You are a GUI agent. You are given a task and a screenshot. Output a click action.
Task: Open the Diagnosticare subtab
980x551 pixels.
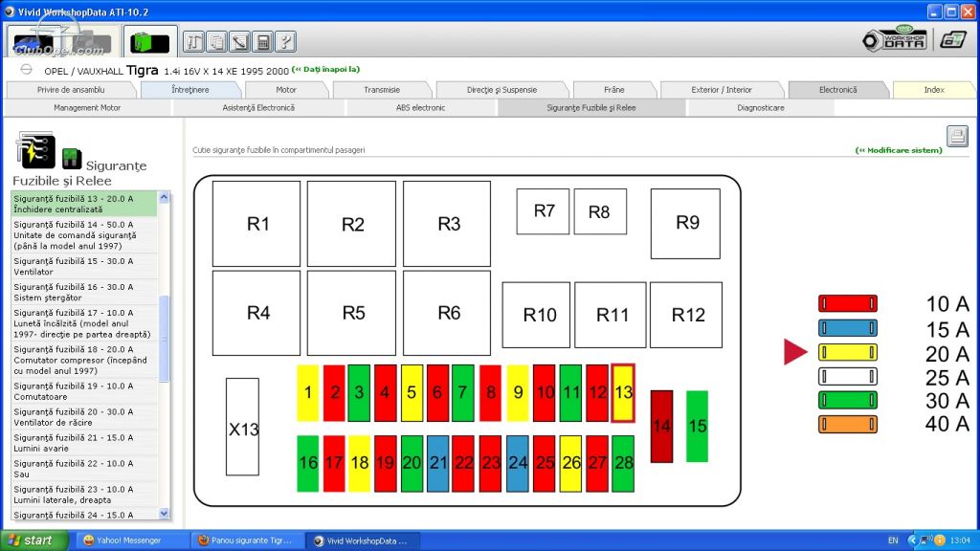tap(761, 108)
